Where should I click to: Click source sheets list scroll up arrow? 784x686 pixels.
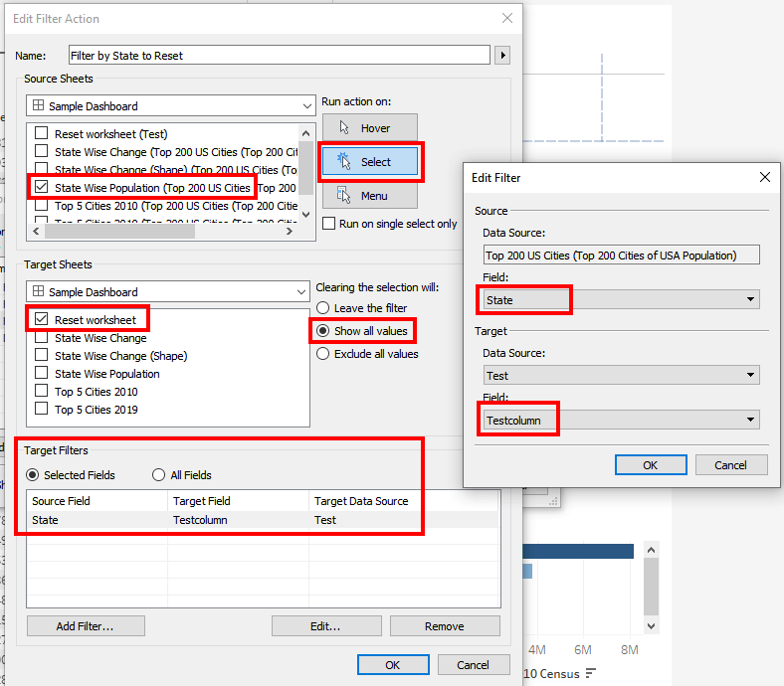(x=306, y=133)
